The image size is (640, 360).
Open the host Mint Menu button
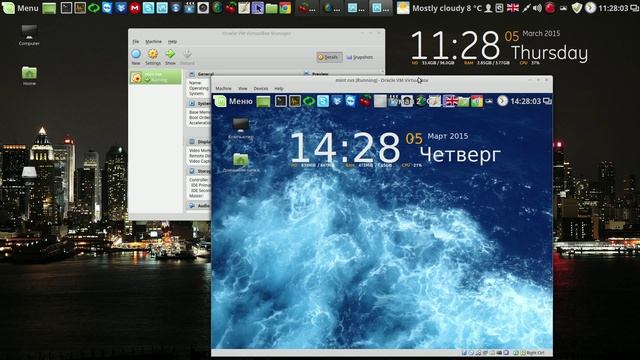click(x=20, y=8)
